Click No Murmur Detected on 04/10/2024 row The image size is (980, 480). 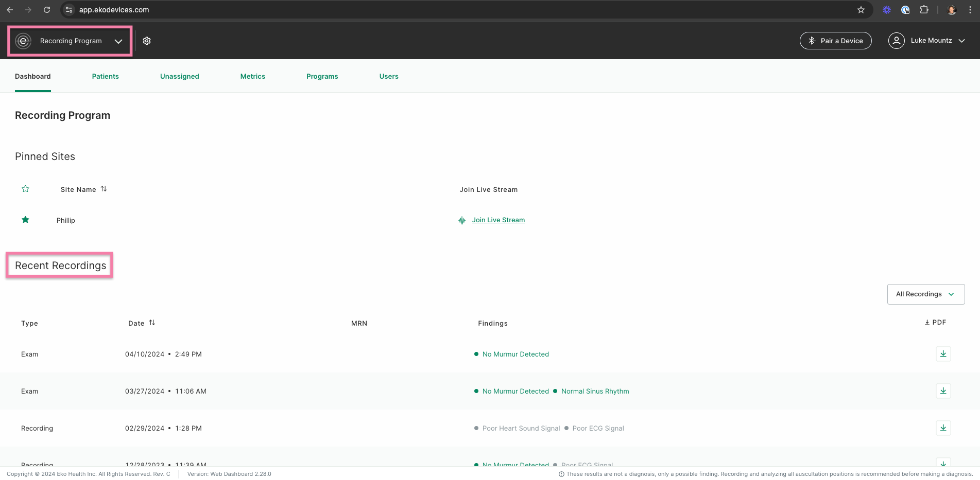[x=515, y=354]
